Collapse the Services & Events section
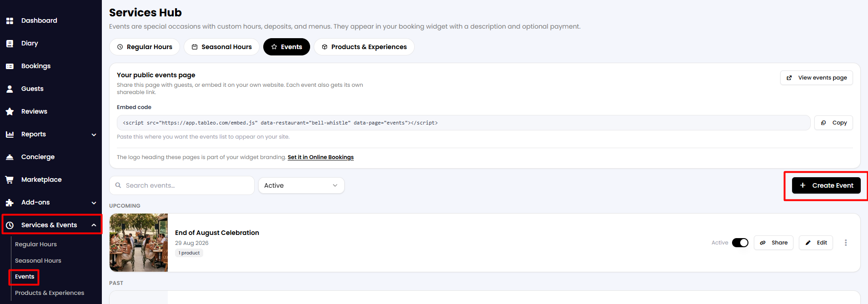Image resolution: width=868 pixels, height=304 pixels. pos(94,225)
